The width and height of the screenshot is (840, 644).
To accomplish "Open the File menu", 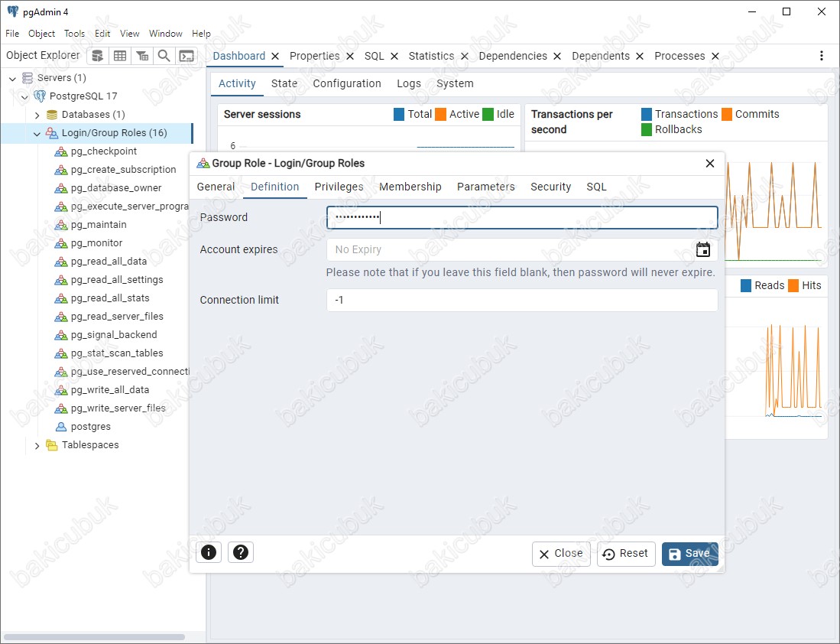I will pyautogui.click(x=12, y=33).
